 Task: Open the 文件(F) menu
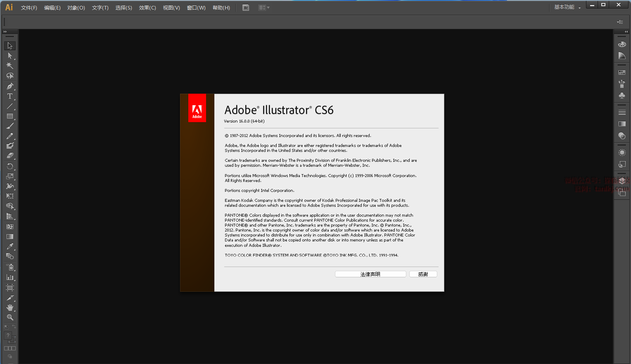click(29, 8)
